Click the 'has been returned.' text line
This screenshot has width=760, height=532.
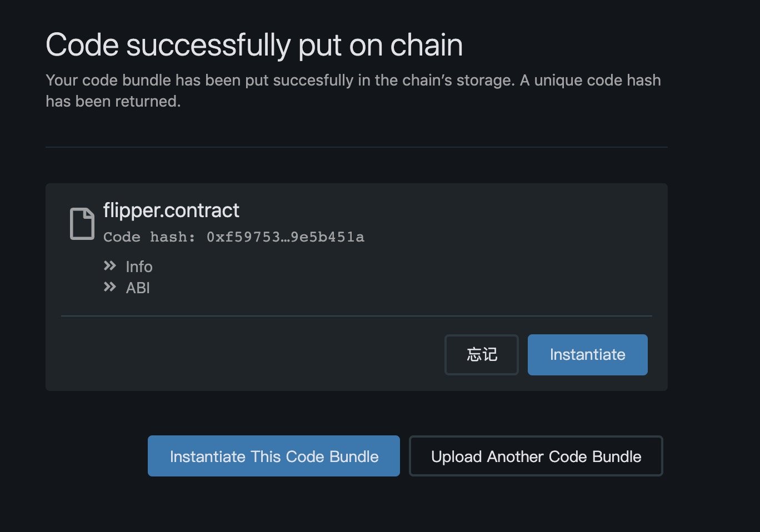coord(113,102)
